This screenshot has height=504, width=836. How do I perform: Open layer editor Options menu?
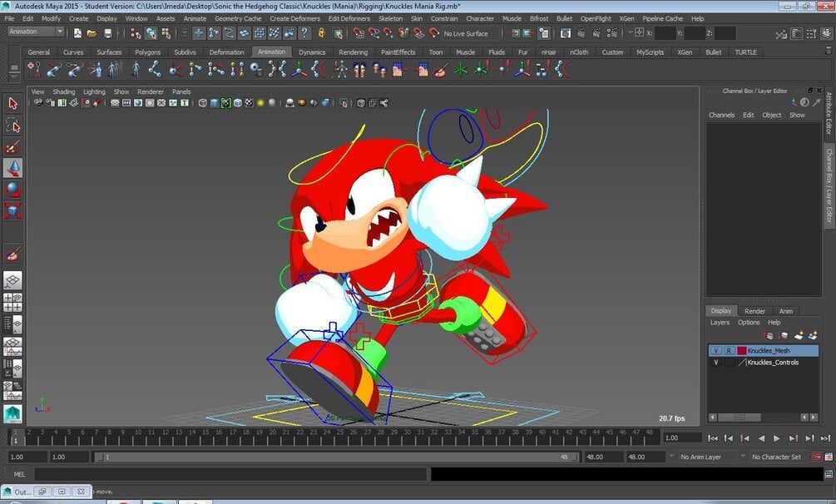(749, 322)
